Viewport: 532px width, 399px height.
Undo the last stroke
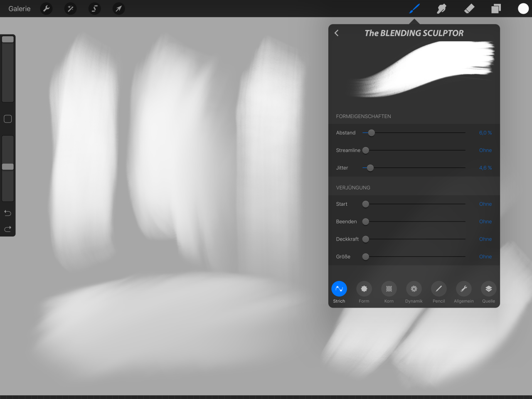click(7, 213)
